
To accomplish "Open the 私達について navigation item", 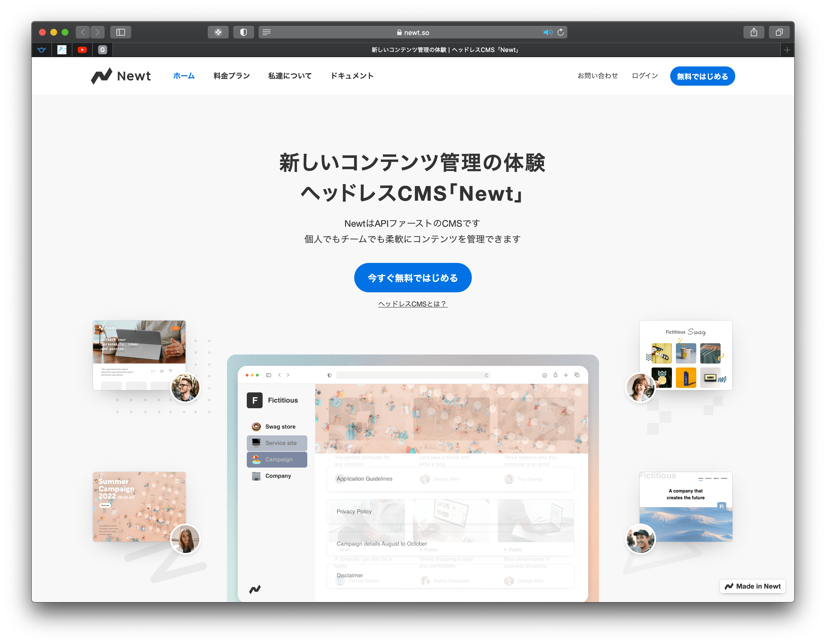I will 290,76.
